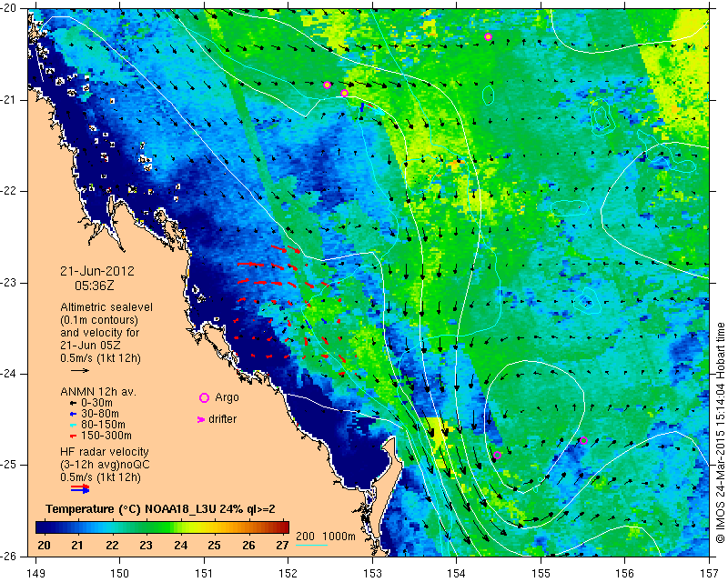
Task: Click the '80-150m' depth label
Action: (x=103, y=425)
